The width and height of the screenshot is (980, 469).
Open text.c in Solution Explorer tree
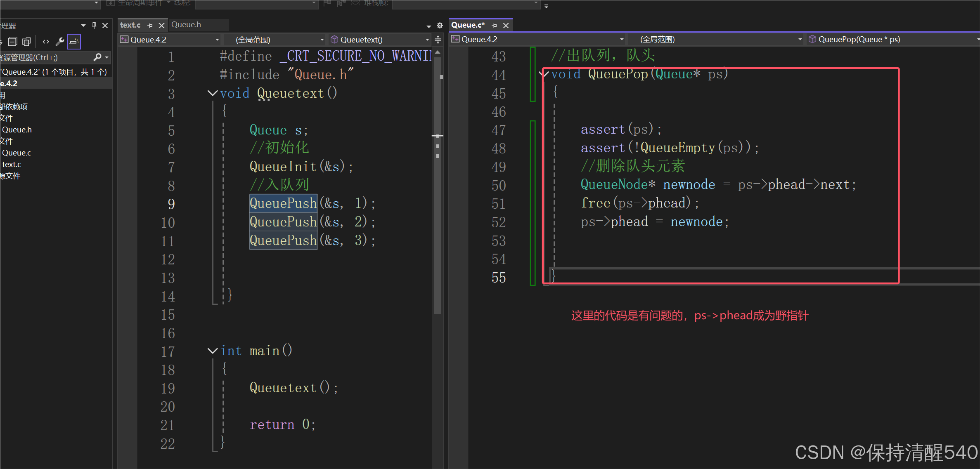[x=12, y=164]
